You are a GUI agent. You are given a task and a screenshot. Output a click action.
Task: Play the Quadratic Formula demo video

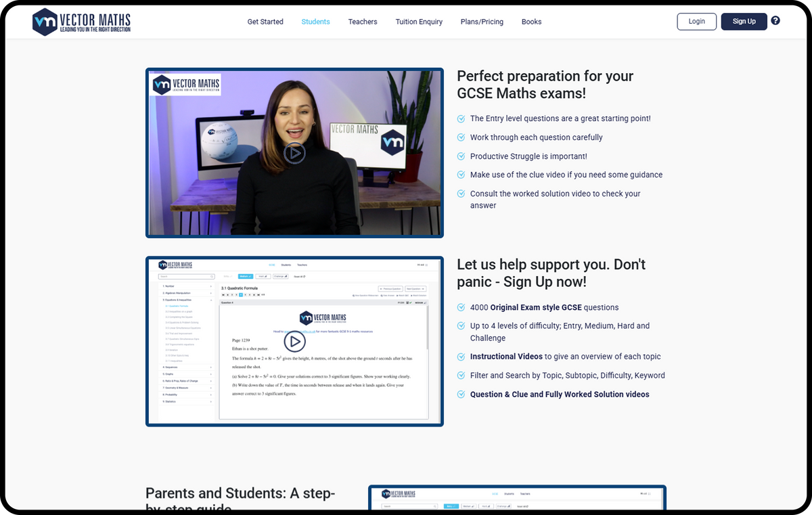[294, 341]
